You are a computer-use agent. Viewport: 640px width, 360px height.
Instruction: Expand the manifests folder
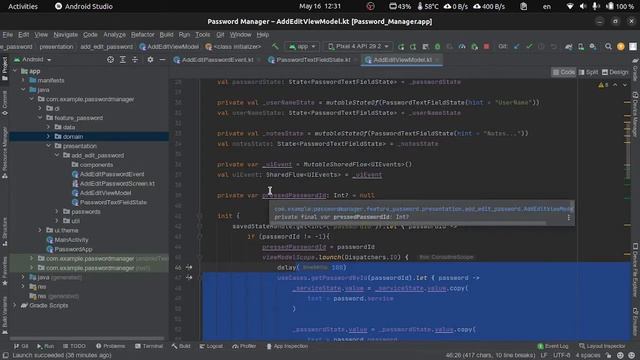pyautogui.click(x=24, y=80)
